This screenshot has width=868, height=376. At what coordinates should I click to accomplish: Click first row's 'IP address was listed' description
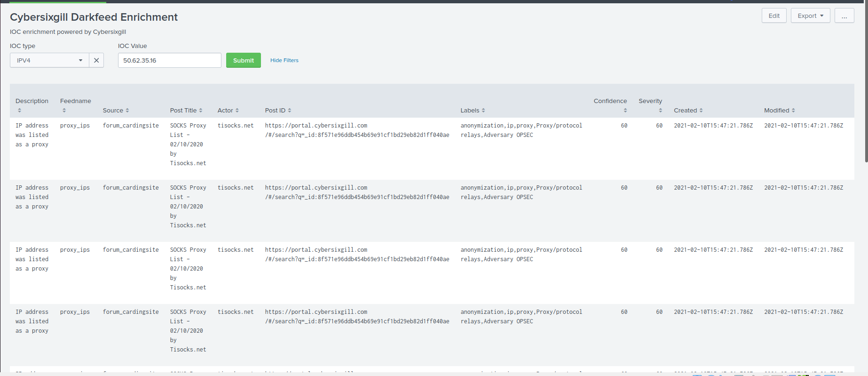tap(32, 135)
